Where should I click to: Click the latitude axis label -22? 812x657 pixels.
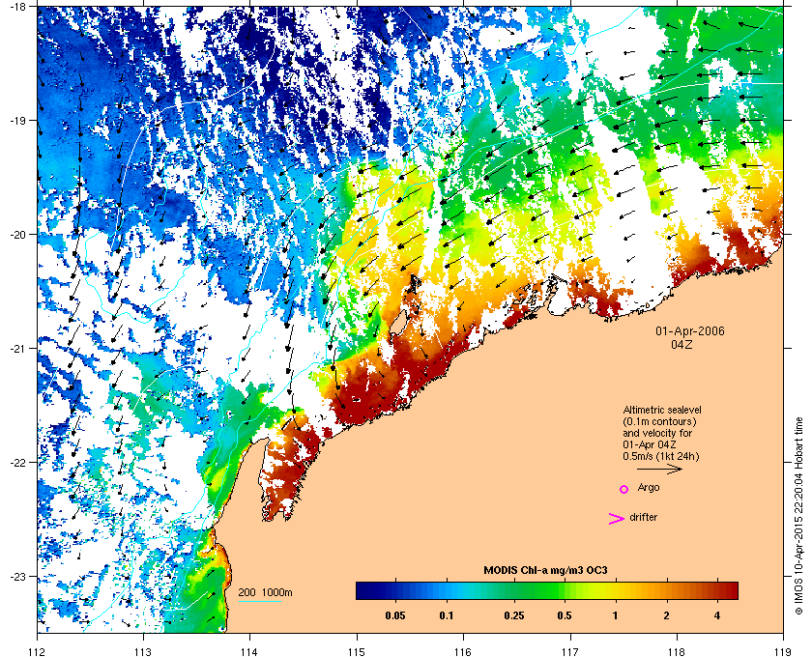click(17, 462)
